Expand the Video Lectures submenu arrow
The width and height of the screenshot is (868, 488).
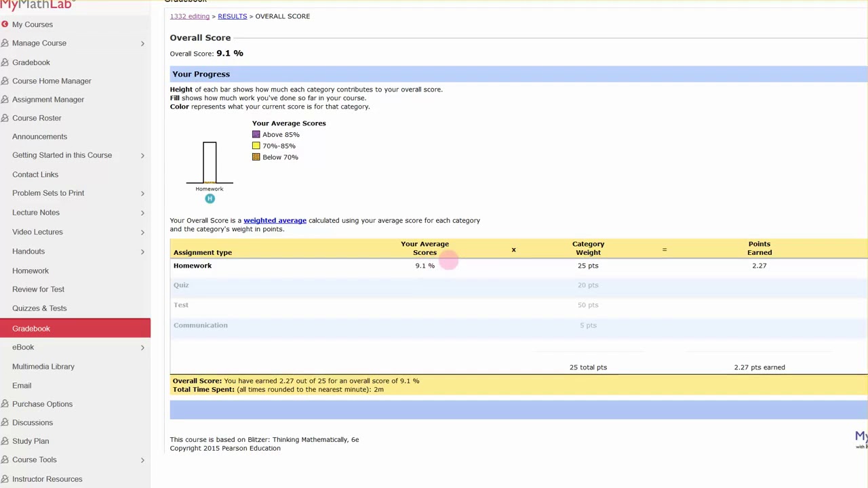142,232
